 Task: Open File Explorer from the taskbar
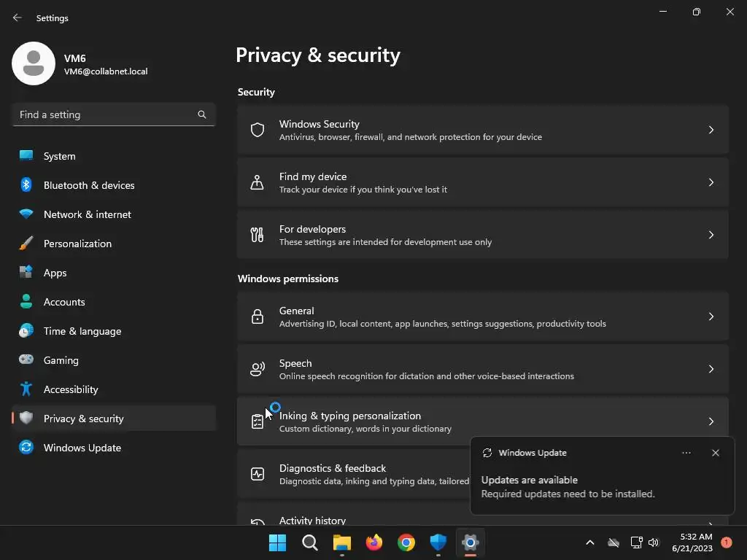pyautogui.click(x=341, y=542)
